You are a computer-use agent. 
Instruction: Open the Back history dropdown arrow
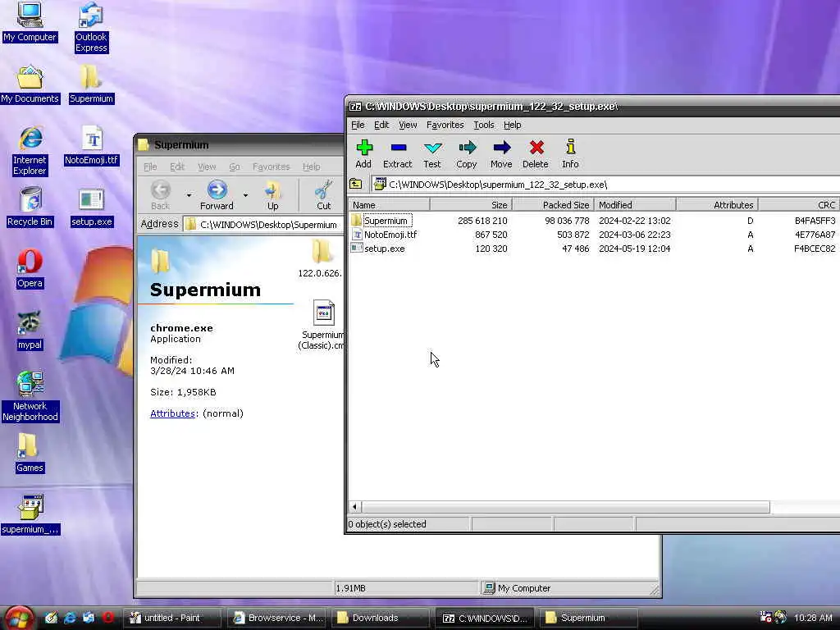point(189,195)
